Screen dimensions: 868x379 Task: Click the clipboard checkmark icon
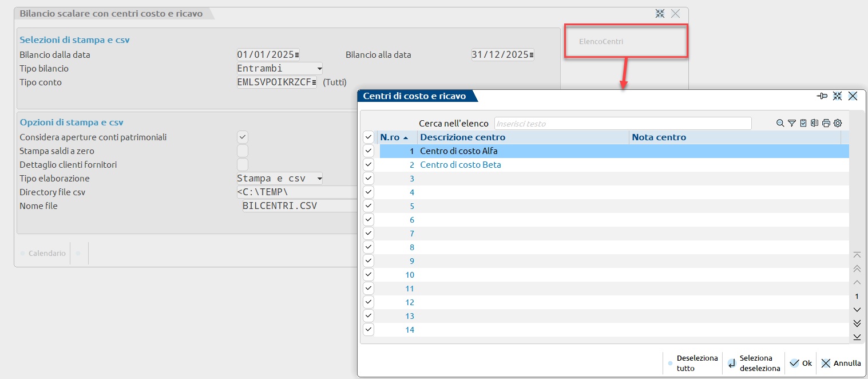(x=803, y=123)
